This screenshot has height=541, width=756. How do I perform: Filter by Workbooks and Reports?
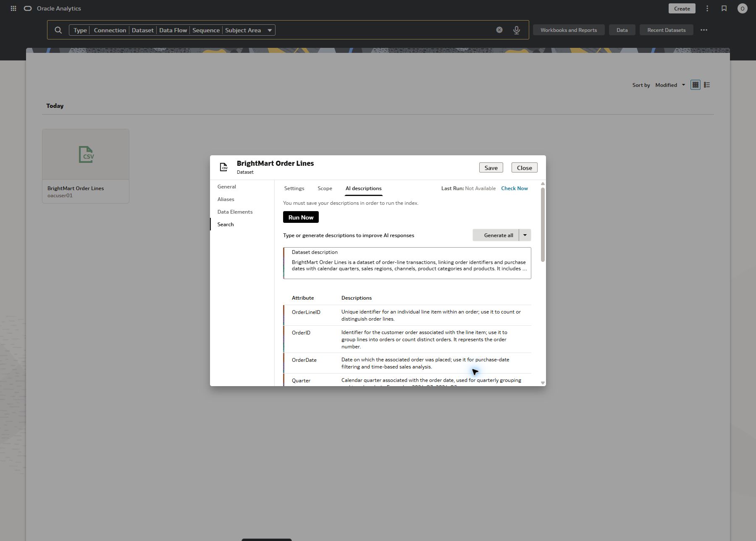coord(569,30)
